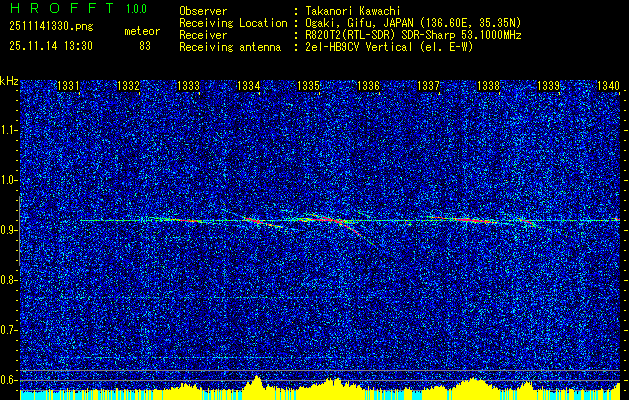Image resolution: width=629 pixels, height=400 pixels.
Task: Click the 1339 time marker
Action: pyautogui.click(x=548, y=85)
